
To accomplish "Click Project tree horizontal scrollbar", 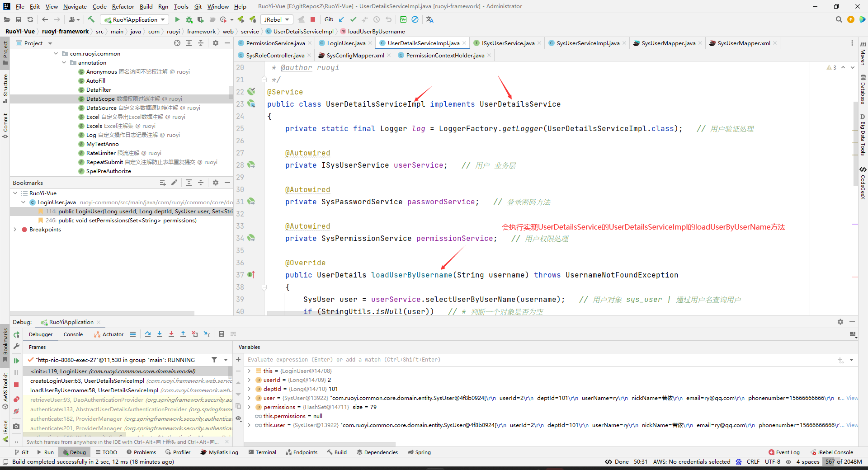I will (102, 313).
